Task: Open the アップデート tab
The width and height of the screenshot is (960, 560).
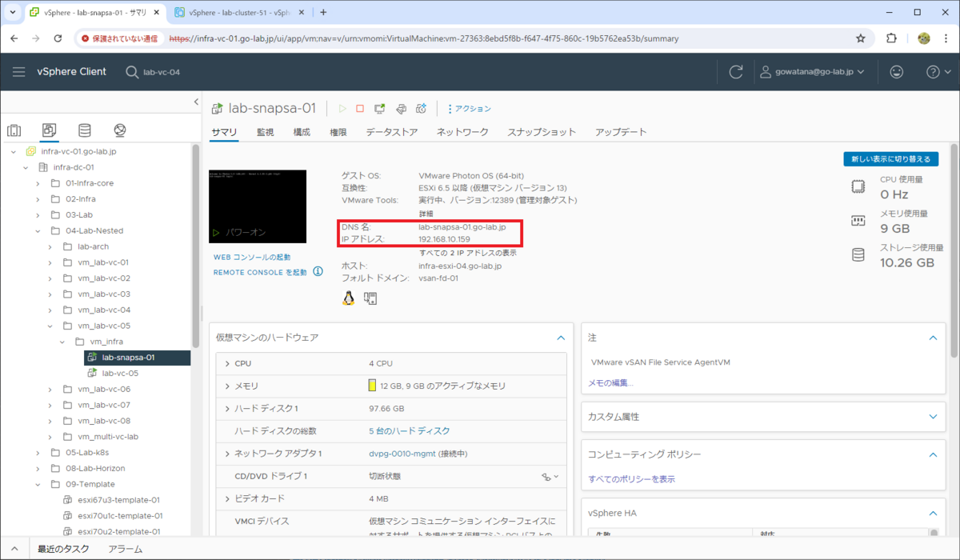Action: coord(621,132)
